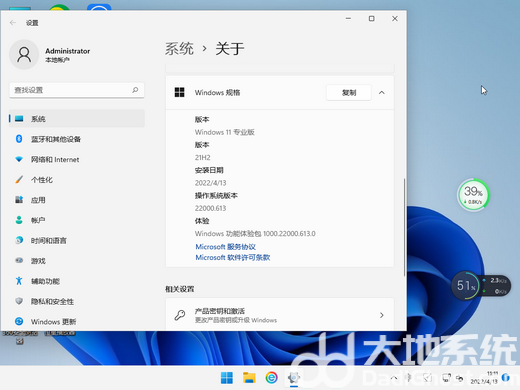Screen dimensions: 520x390
Task: Open the Administrator account avatar
Action: pos(24,54)
